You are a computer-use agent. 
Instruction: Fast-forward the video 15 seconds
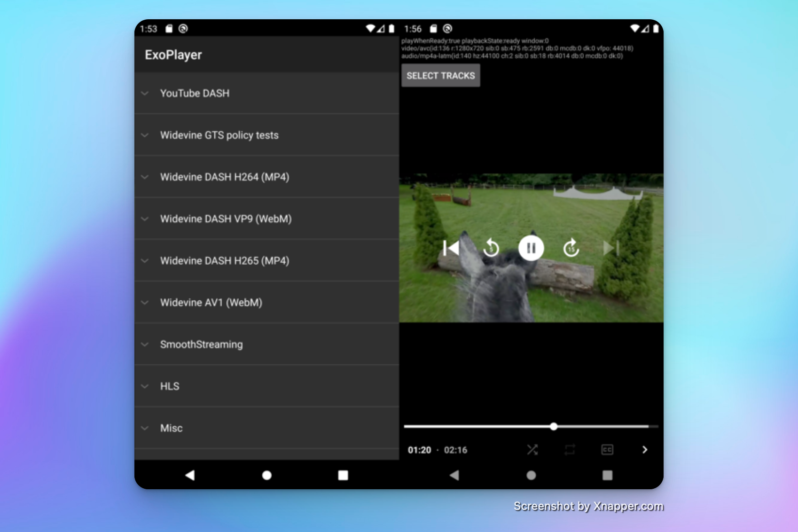571,248
